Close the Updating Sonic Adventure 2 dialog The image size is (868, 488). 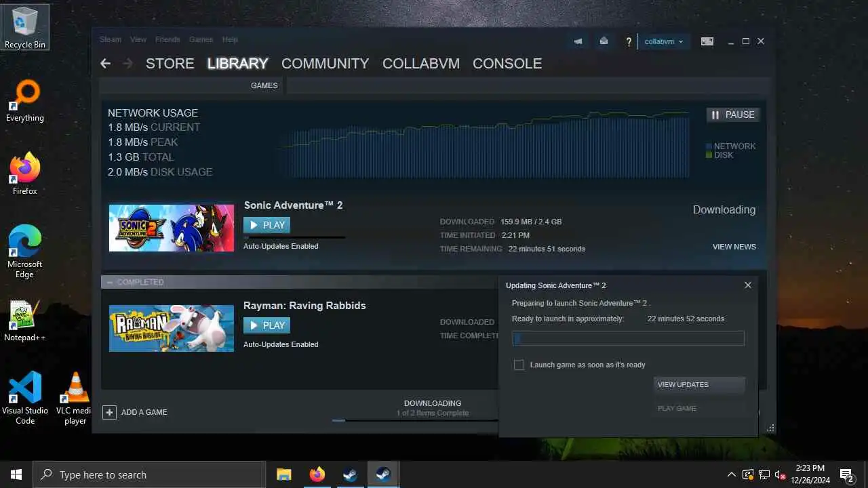click(748, 285)
